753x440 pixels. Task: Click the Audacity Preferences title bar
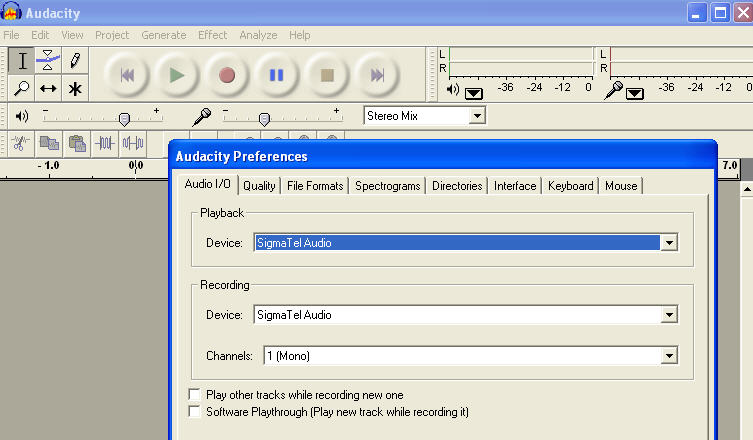tap(443, 156)
